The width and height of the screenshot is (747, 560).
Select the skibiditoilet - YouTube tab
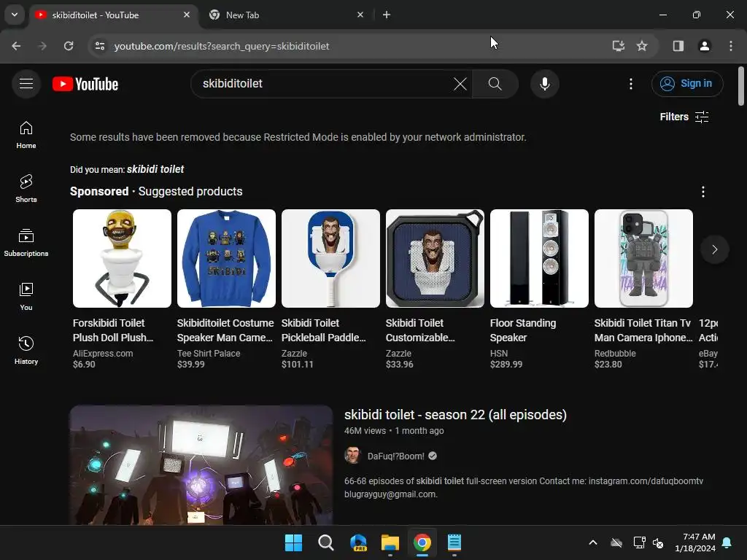113,15
